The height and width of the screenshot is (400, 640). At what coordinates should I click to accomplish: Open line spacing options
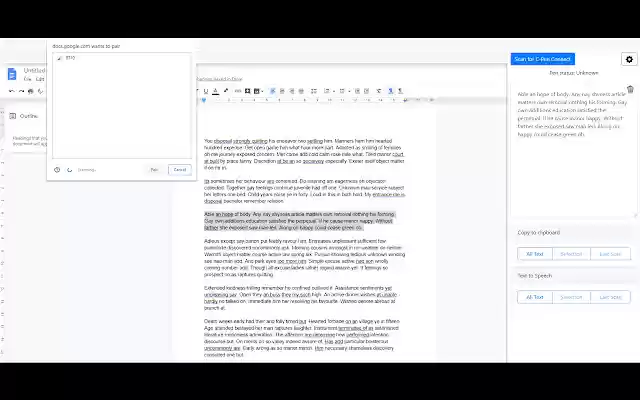(314, 91)
